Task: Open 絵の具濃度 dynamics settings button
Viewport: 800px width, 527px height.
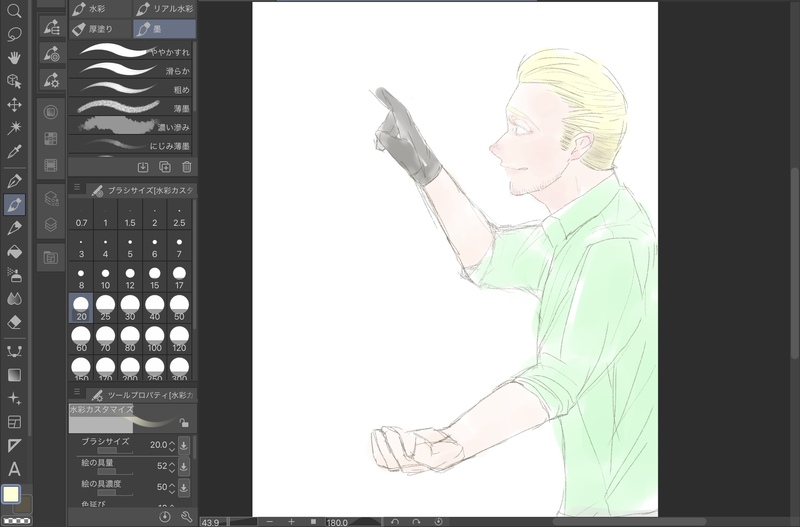Action: 184,487
